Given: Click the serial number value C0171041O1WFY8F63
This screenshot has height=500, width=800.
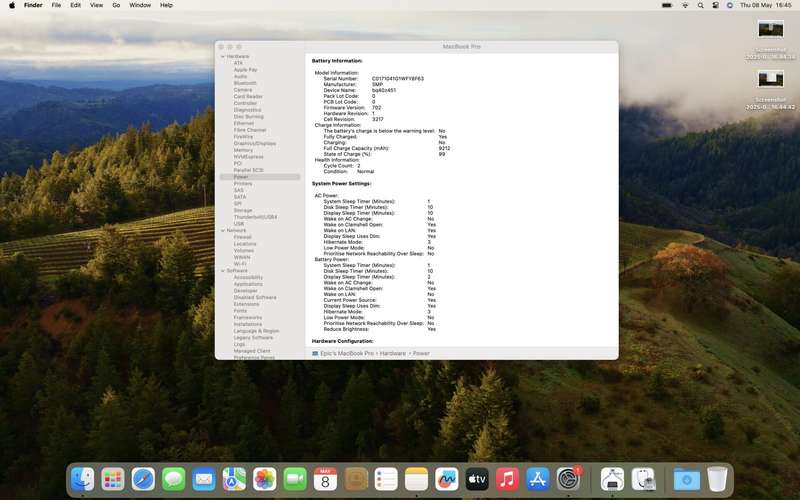Looking at the screenshot, I should point(397,79).
